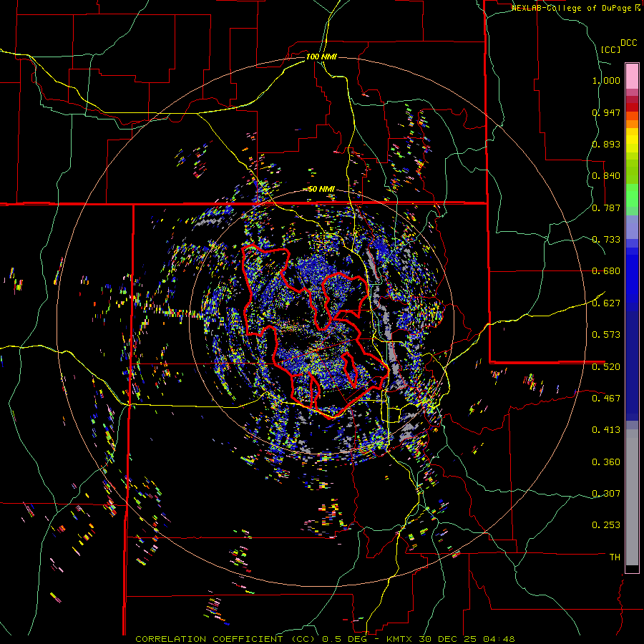The height and width of the screenshot is (644, 644).
Task: Select the 1.000 legend value
Action: (606, 80)
